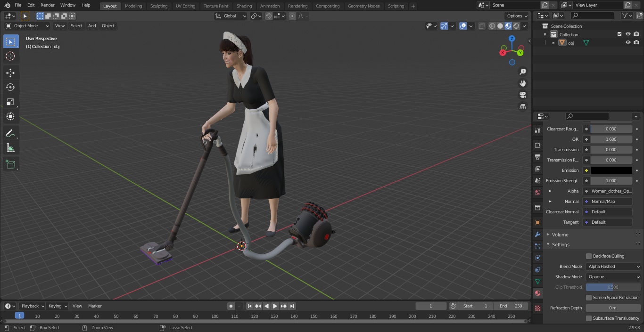Viewport: 644px width, 332px height.
Task: Open the Add menu in viewport header
Action: (x=92, y=26)
